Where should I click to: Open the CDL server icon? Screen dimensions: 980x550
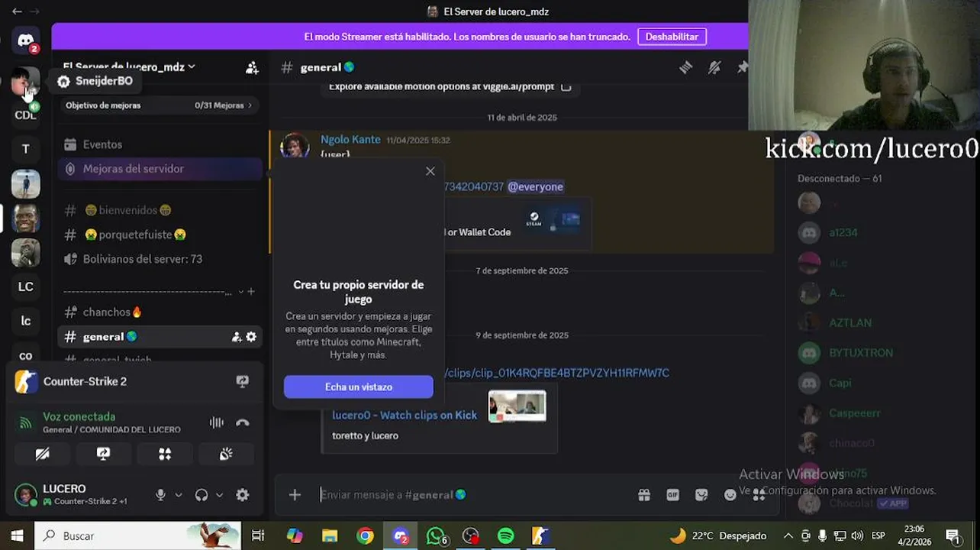[26, 115]
